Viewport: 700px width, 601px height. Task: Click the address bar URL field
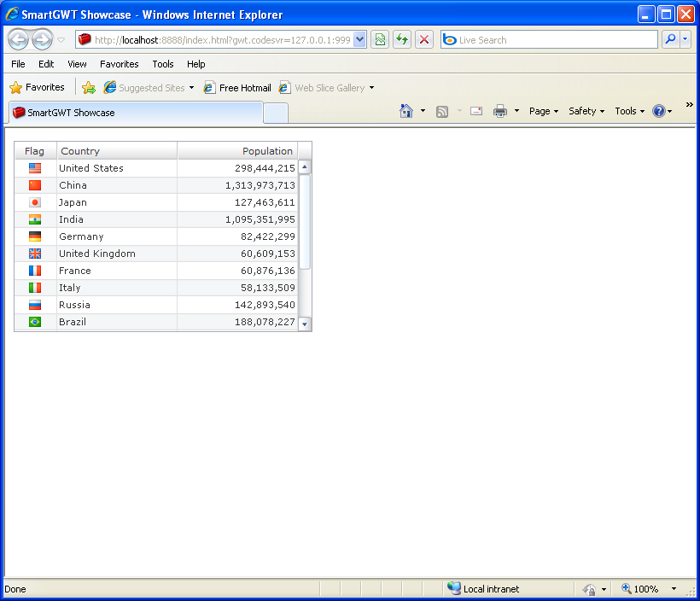215,40
